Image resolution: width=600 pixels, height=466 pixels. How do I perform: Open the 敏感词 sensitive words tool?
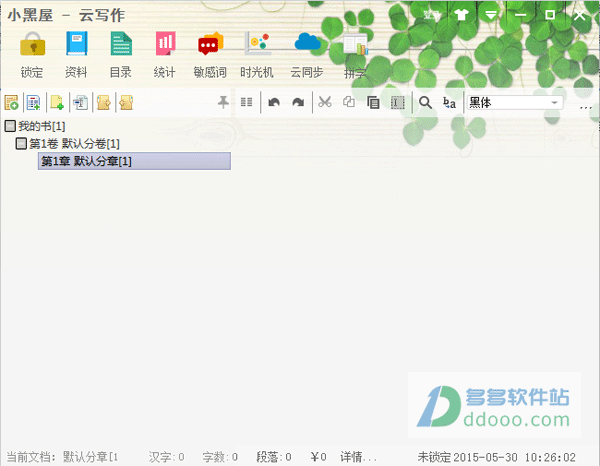click(x=210, y=44)
